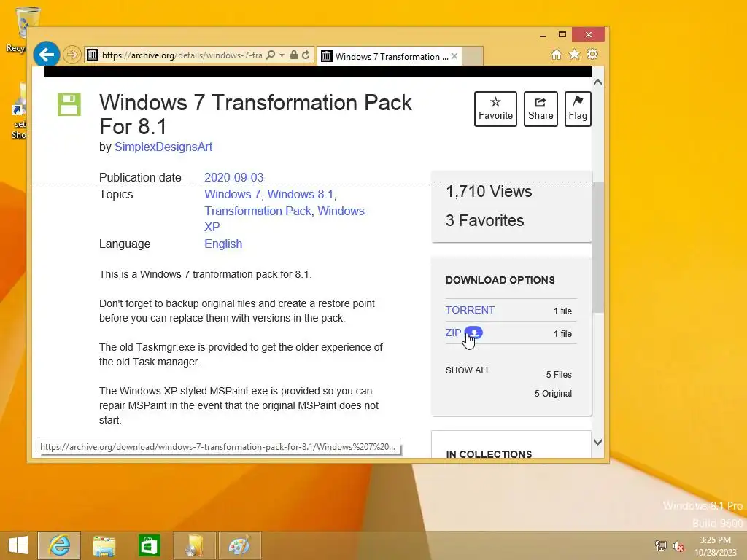Open the Favorites star in browser toolbar
This screenshot has width=747, height=560.
point(575,54)
